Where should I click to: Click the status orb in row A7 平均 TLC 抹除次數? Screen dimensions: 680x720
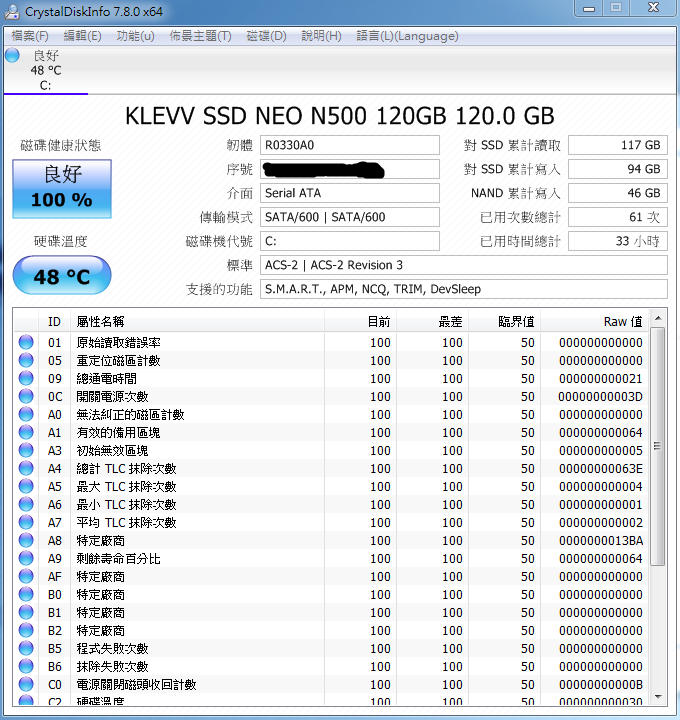[26, 522]
